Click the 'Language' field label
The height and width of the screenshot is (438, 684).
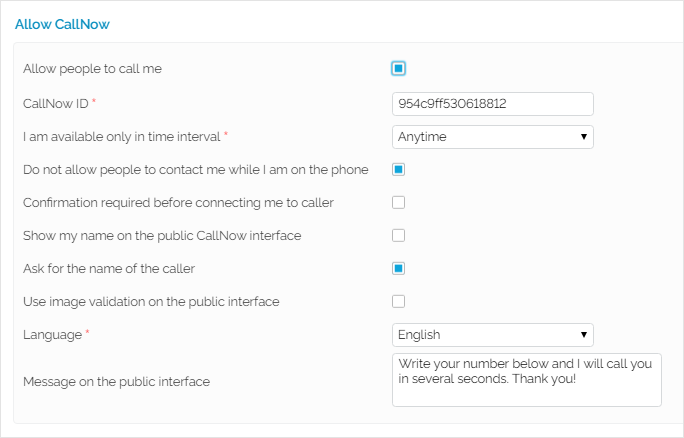[53, 335]
